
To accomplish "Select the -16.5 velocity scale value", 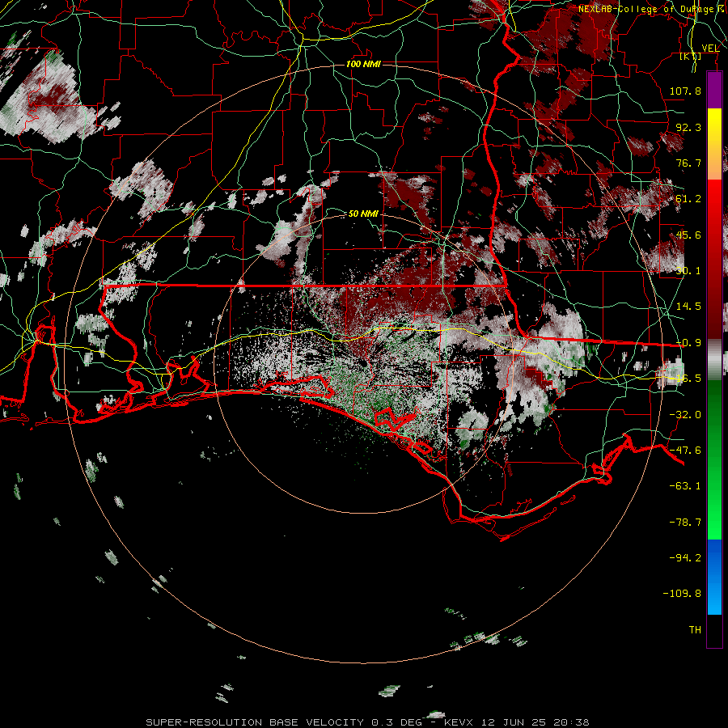I will (685, 379).
